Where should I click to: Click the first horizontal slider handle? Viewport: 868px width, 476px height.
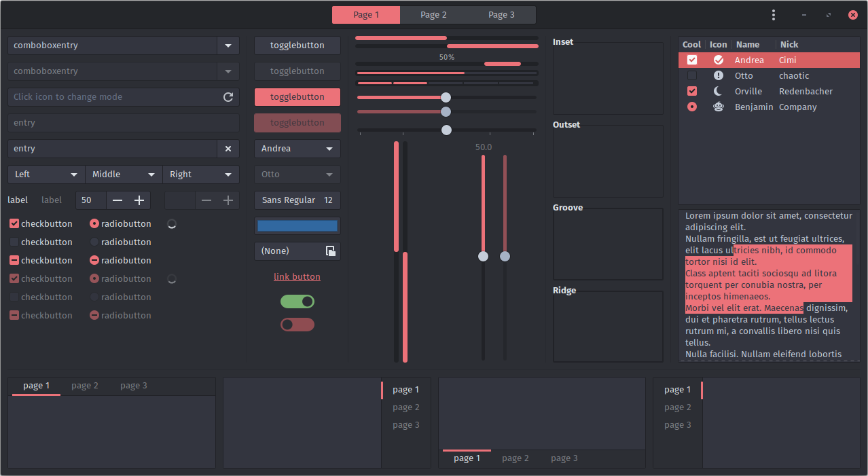446,97
